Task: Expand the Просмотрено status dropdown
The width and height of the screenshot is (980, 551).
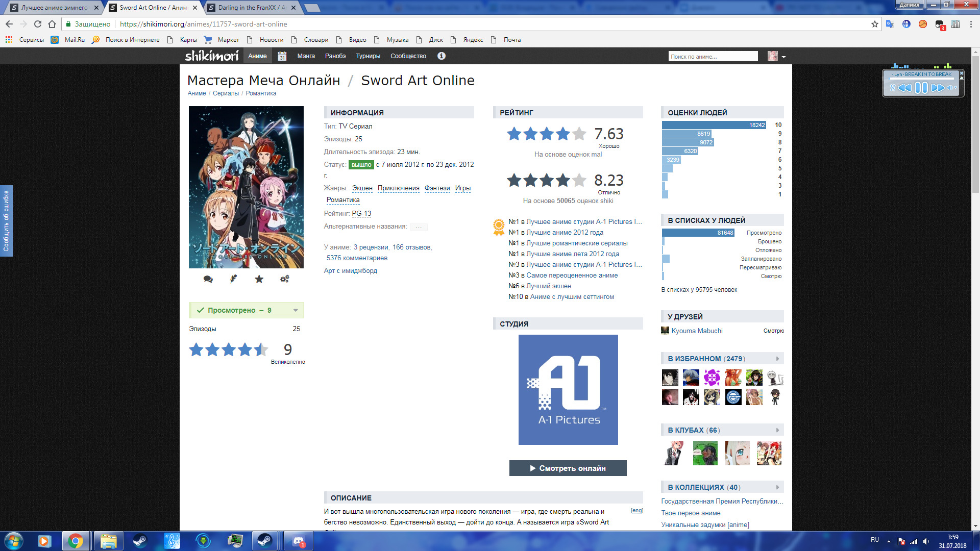Action: (296, 310)
